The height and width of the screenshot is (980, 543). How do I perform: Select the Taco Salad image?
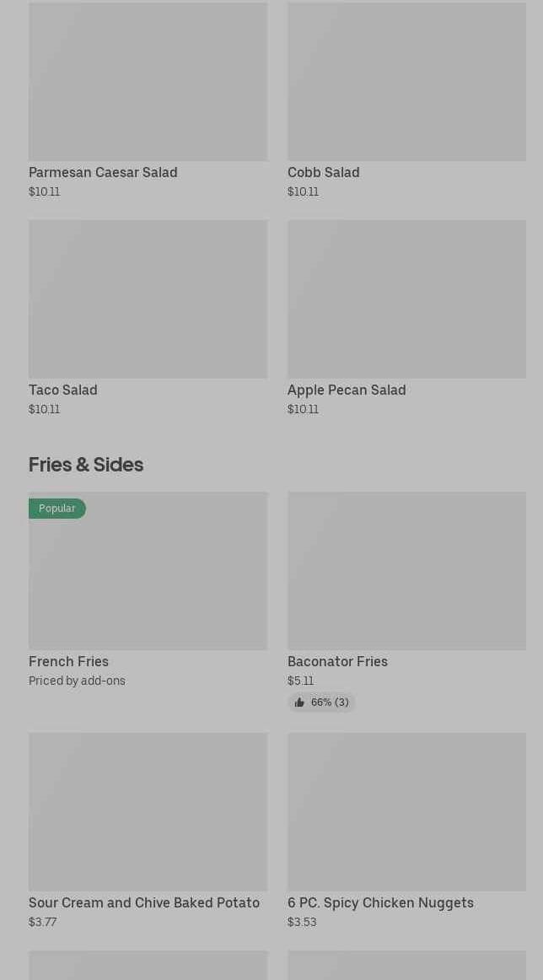click(x=148, y=299)
